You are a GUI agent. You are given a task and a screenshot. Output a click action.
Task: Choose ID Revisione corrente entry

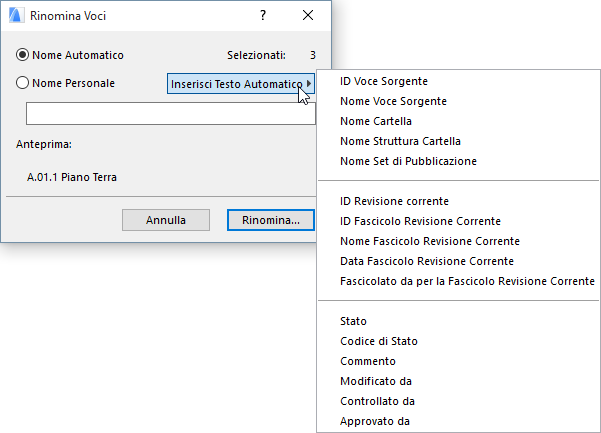point(394,201)
